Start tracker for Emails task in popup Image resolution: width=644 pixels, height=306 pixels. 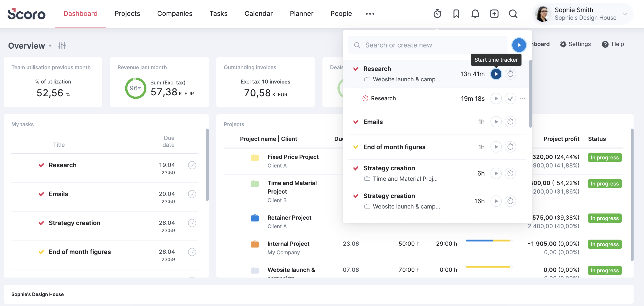496,122
